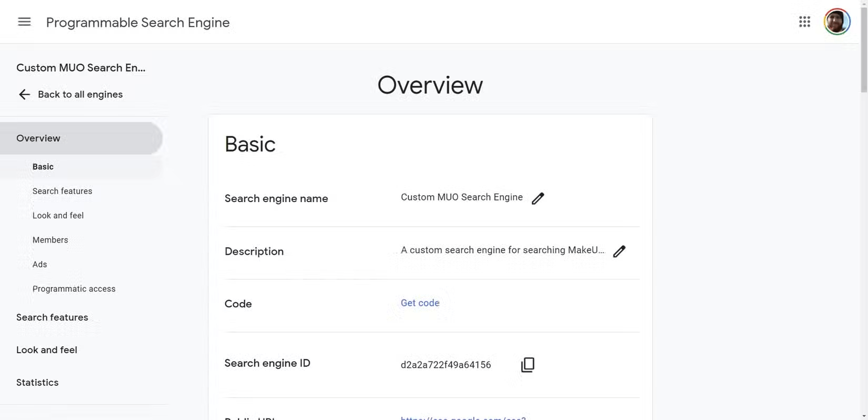Click the Overview page heading
Screen dimensions: 868x420
(x=430, y=85)
